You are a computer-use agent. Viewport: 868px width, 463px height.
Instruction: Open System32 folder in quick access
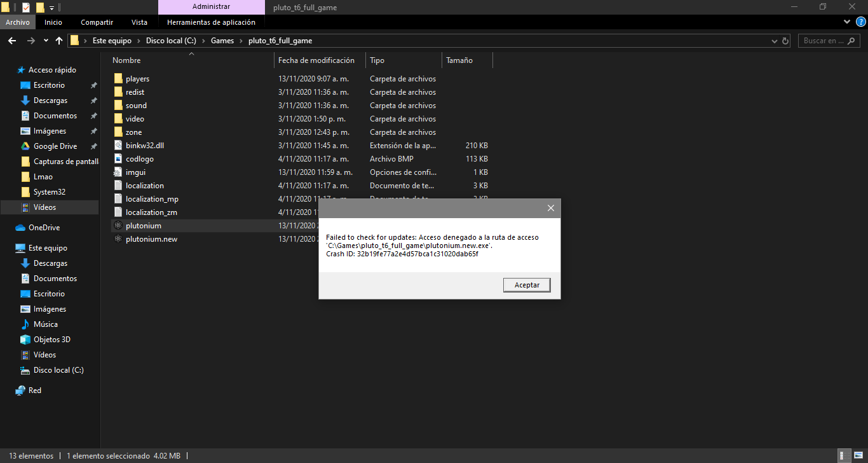(x=49, y=192)
